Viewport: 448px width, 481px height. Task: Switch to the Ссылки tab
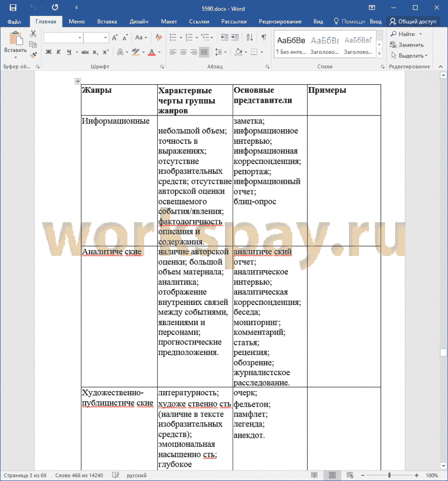coord(199,22)
